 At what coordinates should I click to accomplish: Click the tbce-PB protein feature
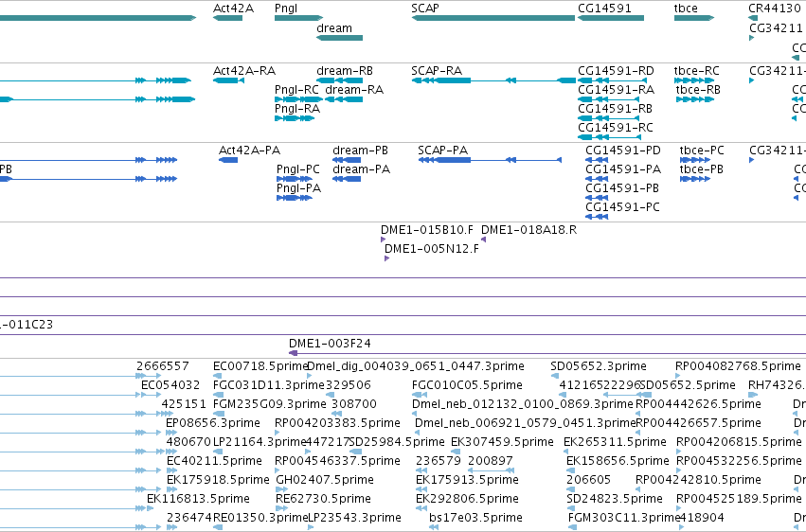[695, 179]
